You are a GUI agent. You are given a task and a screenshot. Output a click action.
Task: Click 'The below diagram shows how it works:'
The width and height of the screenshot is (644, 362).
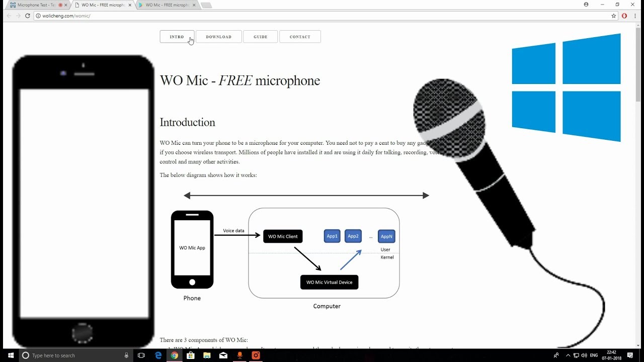[x=208, y=175]
